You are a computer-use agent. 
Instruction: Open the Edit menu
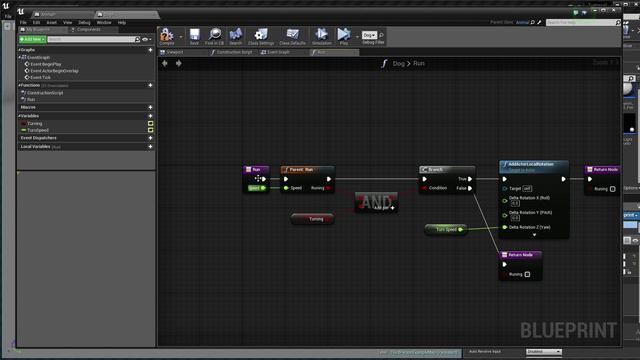point(36,22)
